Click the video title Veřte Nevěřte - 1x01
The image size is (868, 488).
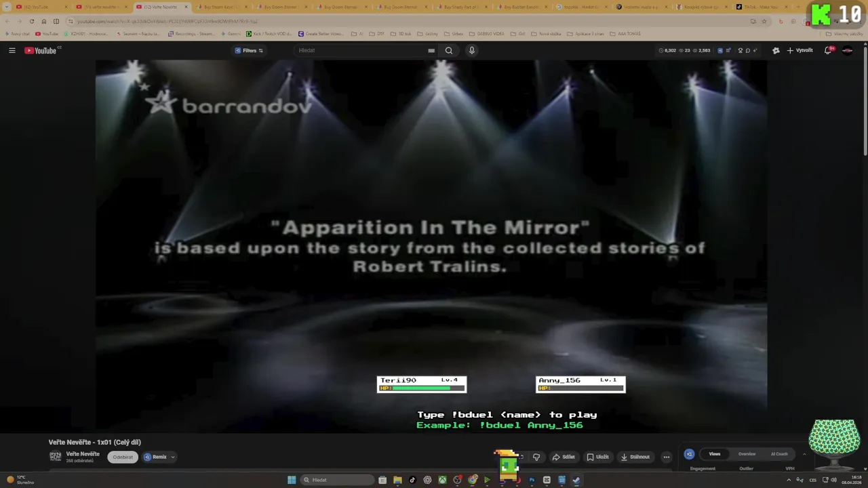(x=94, y=442)
